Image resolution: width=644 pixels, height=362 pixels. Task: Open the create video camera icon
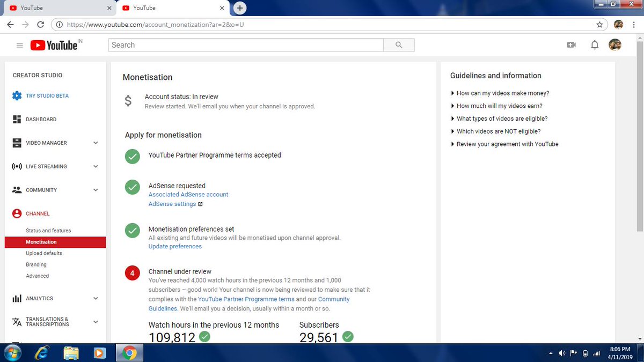point(571,45)
